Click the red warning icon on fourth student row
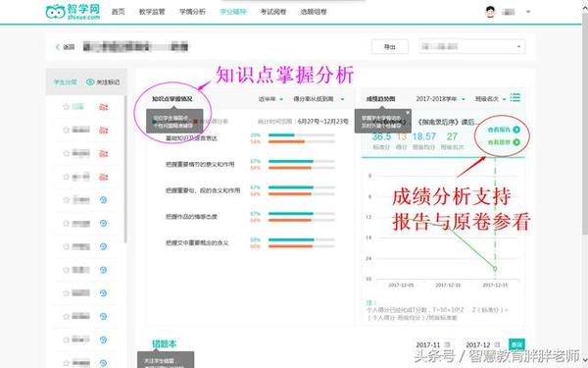Screen dimensions: 588x368 pos(104,177)
